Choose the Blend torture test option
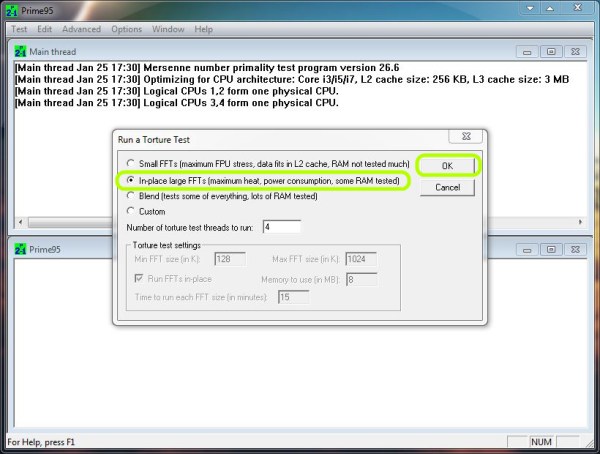The image size is (600, 454). [130, 196]
